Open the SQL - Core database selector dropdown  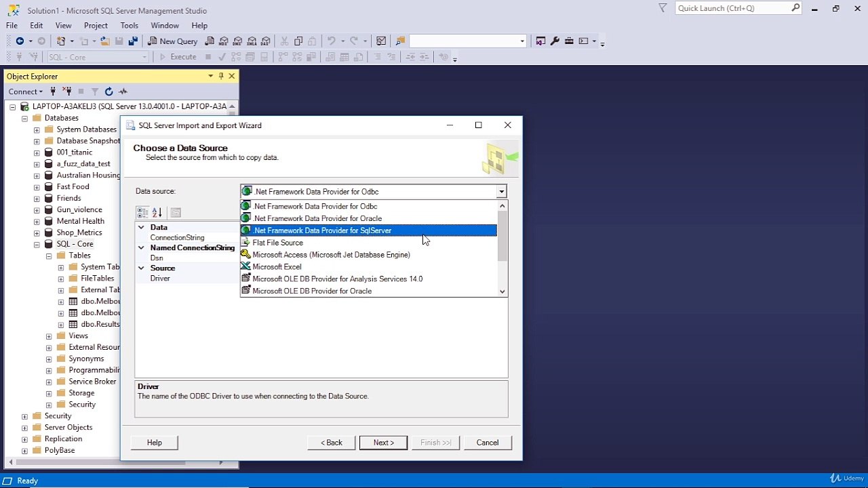click(x=144, y=58)
